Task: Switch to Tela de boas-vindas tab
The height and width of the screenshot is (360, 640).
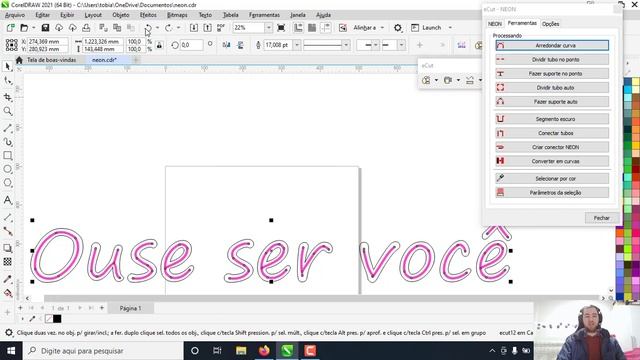Action: tap(51, 60)
